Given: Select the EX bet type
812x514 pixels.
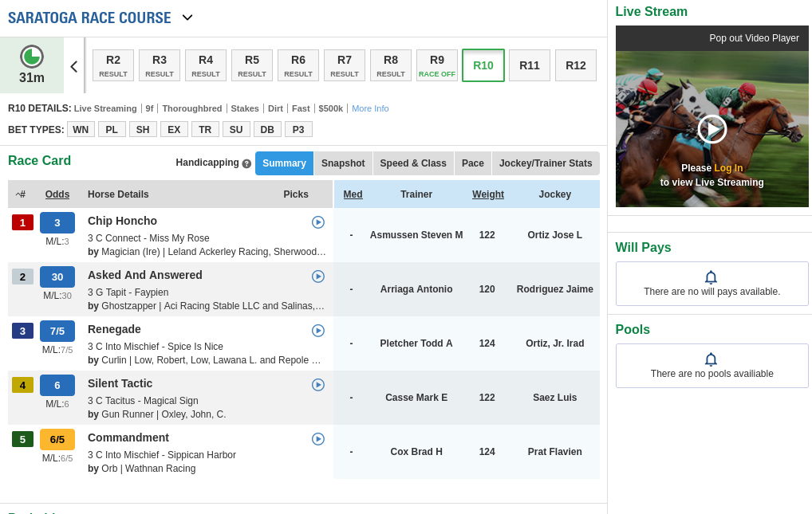Looking at the screenshot, I should 174,129.
